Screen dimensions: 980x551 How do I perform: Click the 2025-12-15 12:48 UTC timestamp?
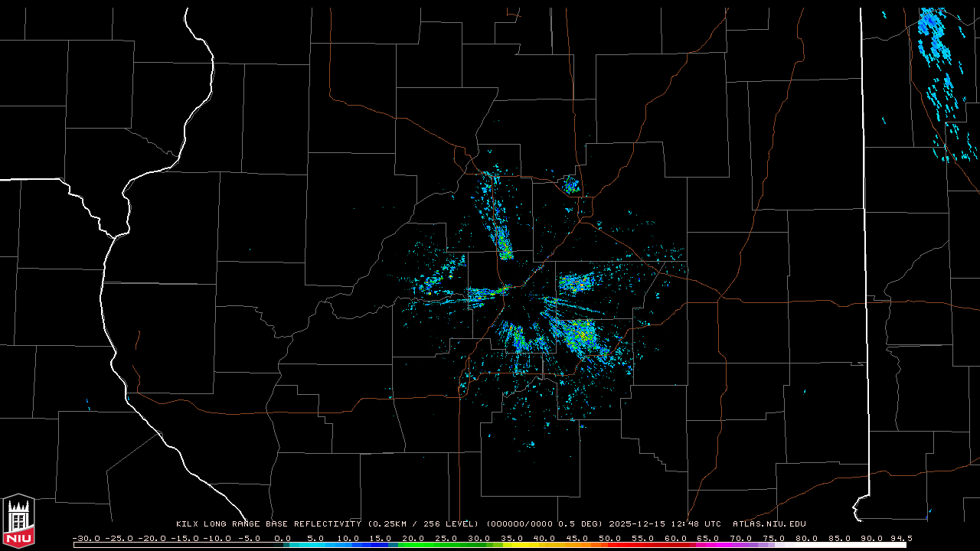pyautogui.click(x=665, y=524)
